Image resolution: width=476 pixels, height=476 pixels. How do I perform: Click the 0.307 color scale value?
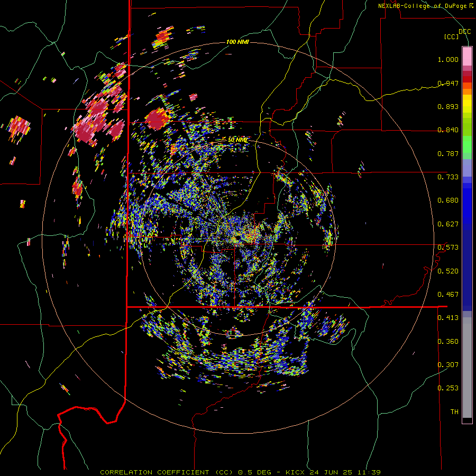coord(448,365)
